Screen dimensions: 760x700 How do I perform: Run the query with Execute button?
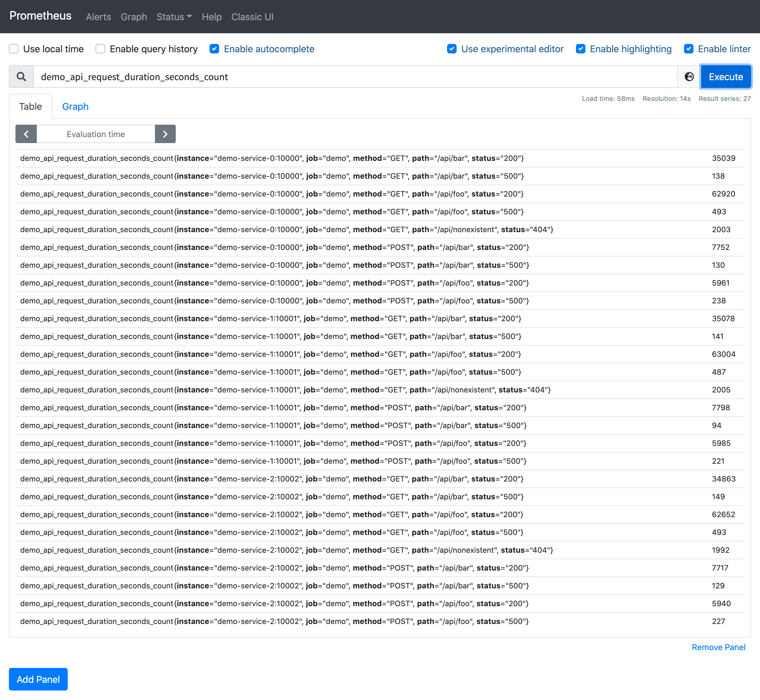coord(726,77)
